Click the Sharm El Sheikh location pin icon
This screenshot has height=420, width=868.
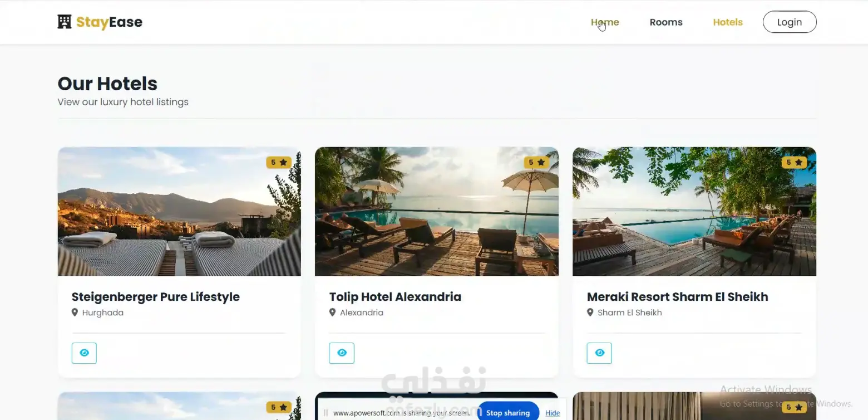point(590,312)
